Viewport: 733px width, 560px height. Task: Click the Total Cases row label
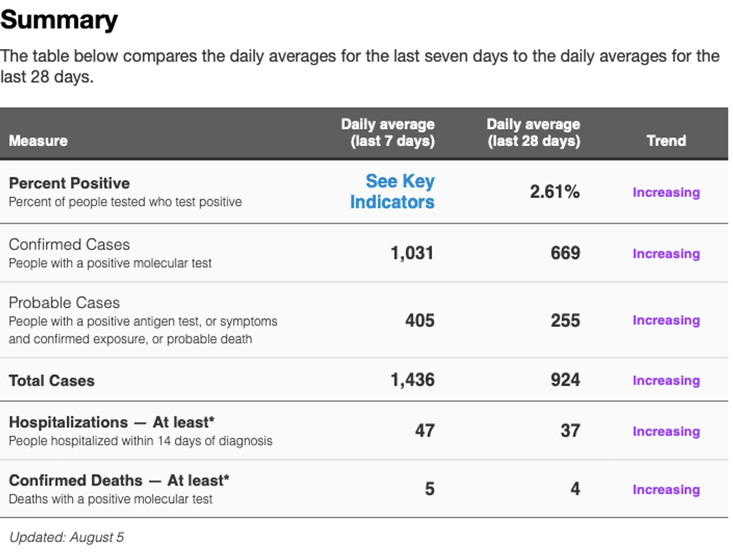pyautogui.click(x=52, y=381)
